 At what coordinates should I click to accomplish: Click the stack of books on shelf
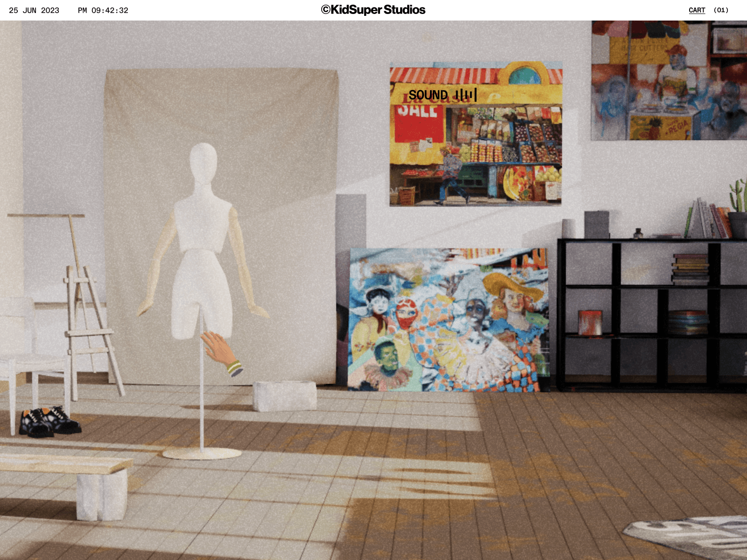690,269
